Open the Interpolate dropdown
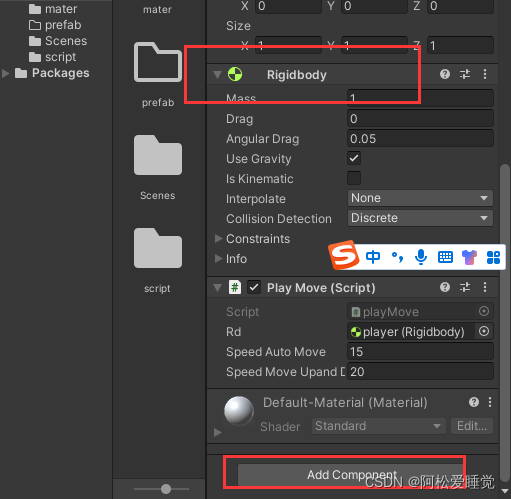The image size is (511, 499). (420, 198)
